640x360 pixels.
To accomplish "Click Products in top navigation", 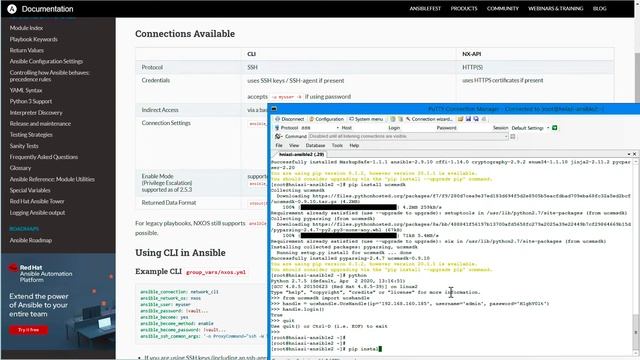I will coord(464,9).
